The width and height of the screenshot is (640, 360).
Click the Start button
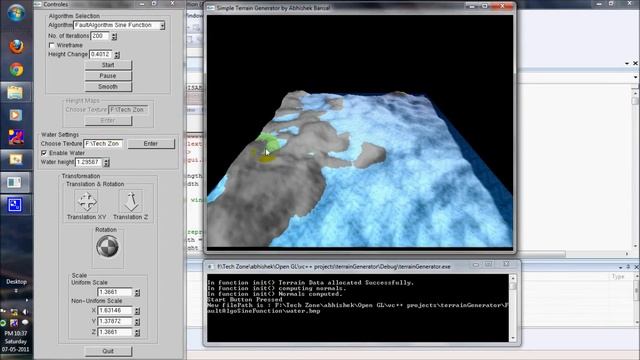coord(108,65)
